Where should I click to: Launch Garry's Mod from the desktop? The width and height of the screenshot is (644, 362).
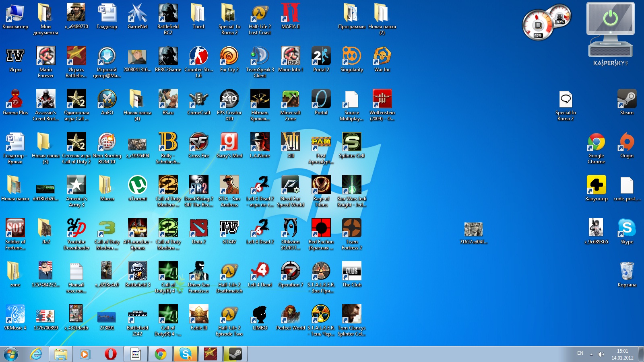pyautogui.click(x=229, y=142)
